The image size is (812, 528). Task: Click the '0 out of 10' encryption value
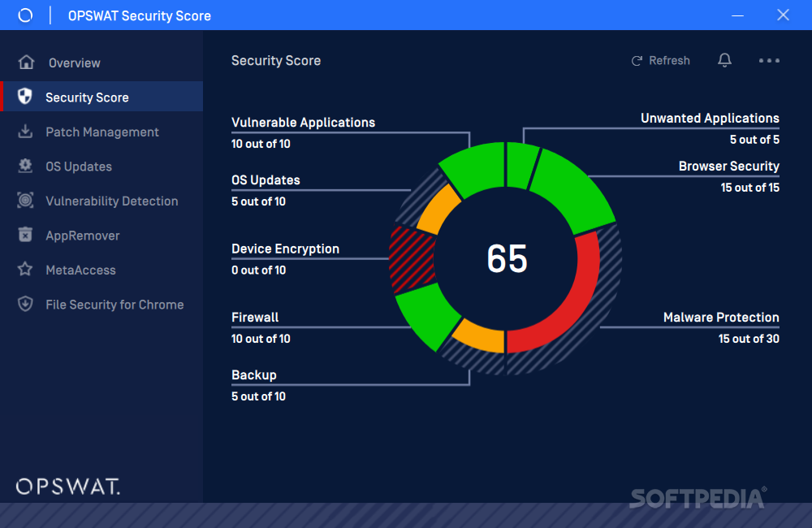(x=258, y=270)
